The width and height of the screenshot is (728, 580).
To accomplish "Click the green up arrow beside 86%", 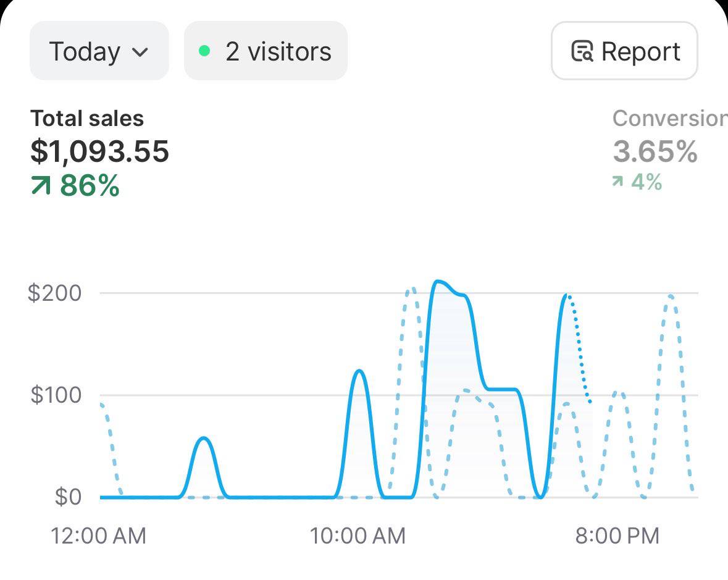I will [x=41, y=185].
